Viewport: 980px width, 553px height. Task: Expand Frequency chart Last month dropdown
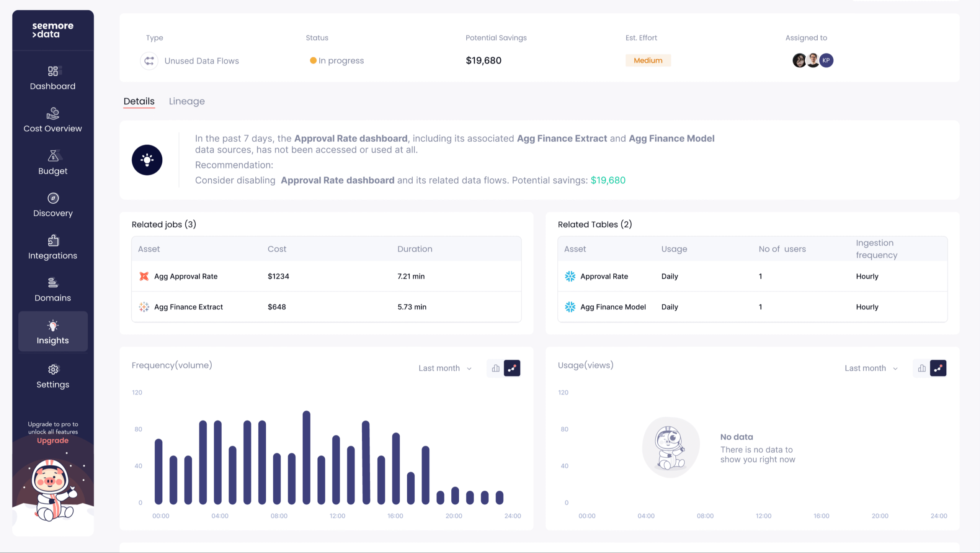[445, 368]
